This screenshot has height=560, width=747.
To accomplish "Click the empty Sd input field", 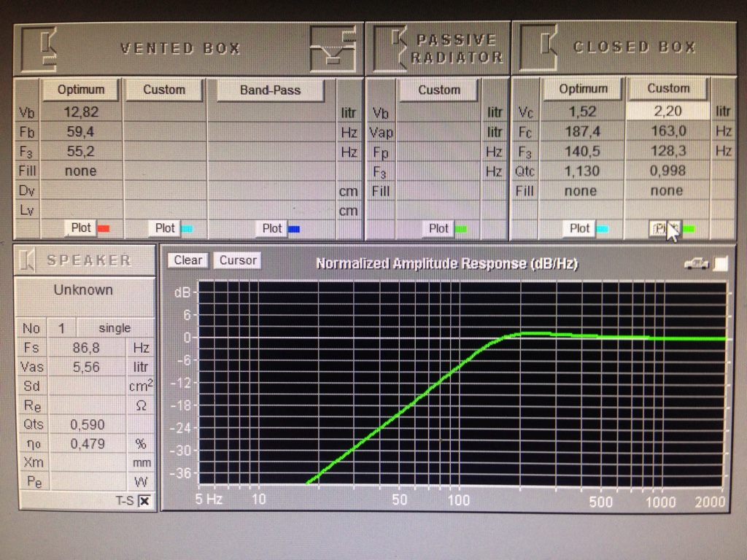I will (87, 386).
